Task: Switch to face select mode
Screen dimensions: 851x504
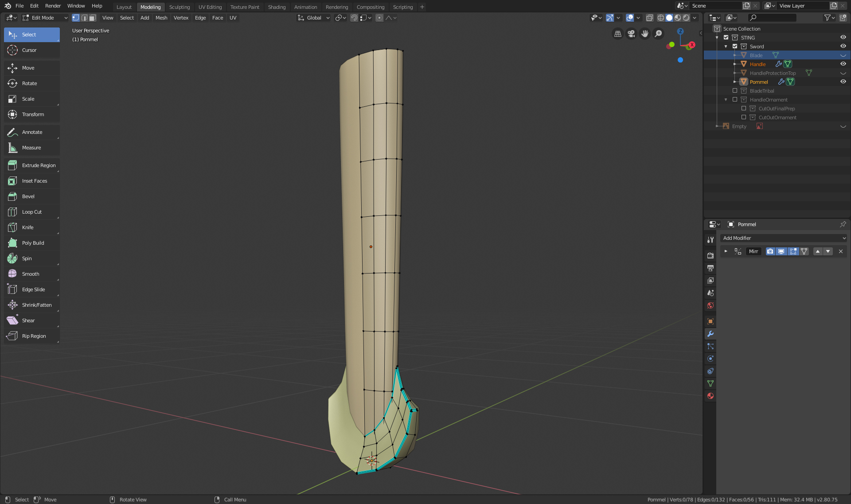Action: (x=92, y=18)
